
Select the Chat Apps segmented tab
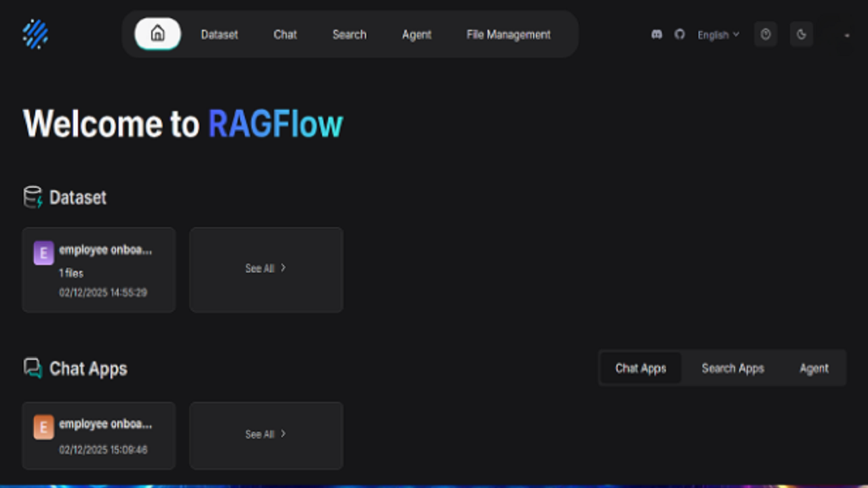[x=641, y=368]
